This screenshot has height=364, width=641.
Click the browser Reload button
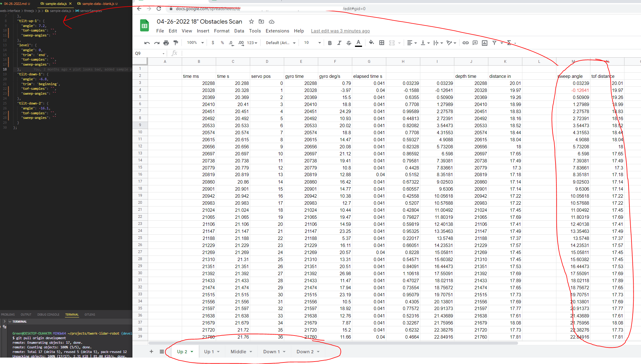[x=159, y=9]
